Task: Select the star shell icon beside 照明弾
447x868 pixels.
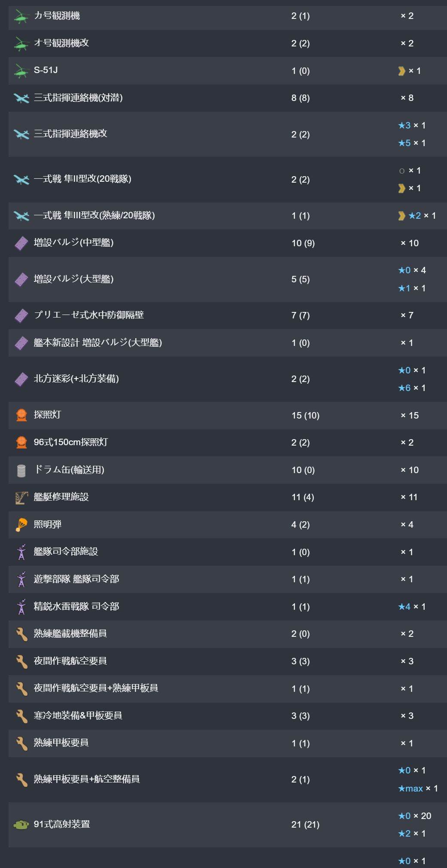Action: click(x=21, y=525)
